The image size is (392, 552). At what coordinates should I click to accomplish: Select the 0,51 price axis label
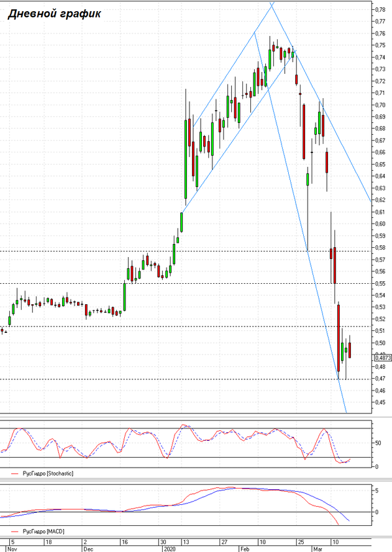tap(380, 331)
